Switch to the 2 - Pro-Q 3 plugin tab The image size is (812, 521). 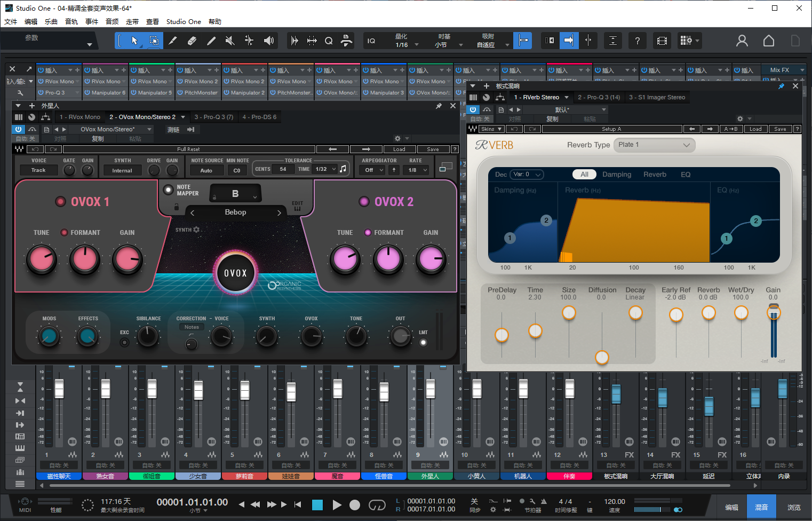[599, 97]
